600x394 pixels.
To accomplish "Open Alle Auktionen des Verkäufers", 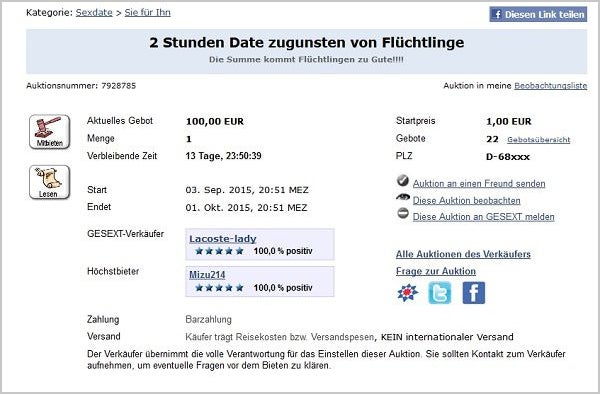I will tap(463, 254).
